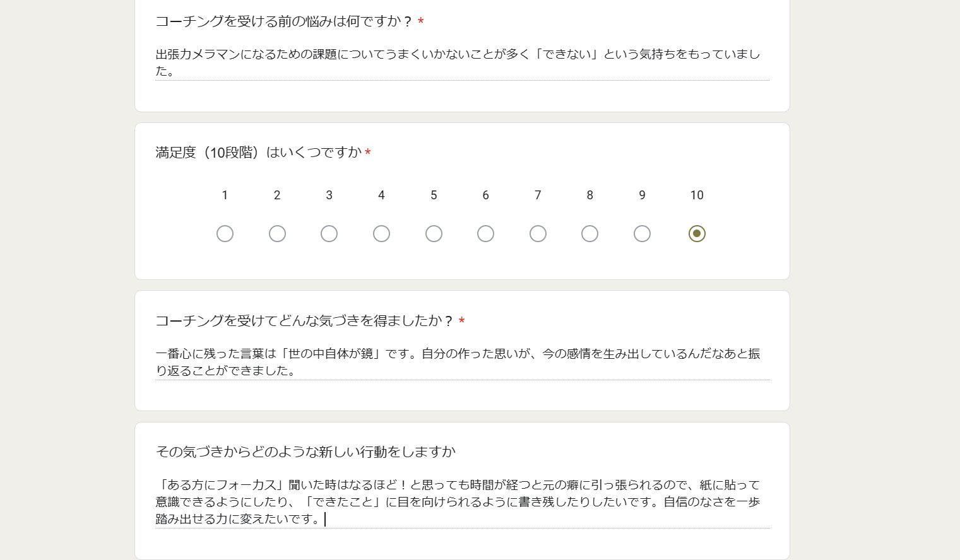The image size is (960, 560).
Task: Click the number 10 scale label
Action: pos(697,195)
